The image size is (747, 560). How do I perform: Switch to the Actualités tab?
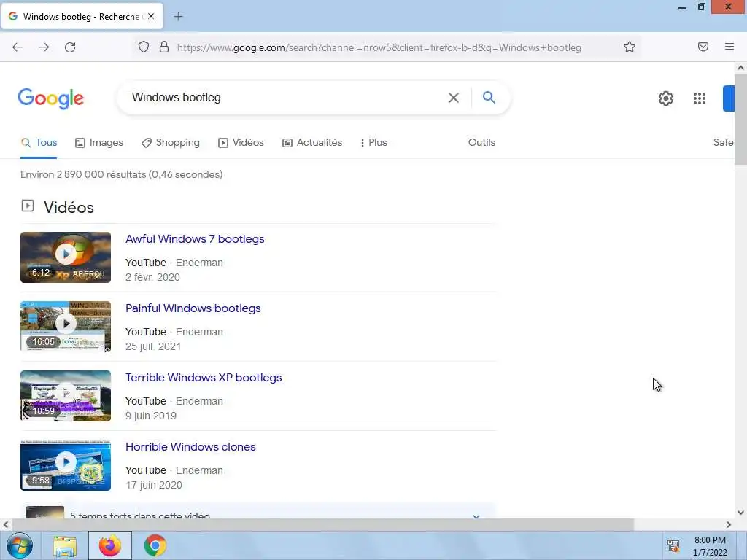[312, 142]
